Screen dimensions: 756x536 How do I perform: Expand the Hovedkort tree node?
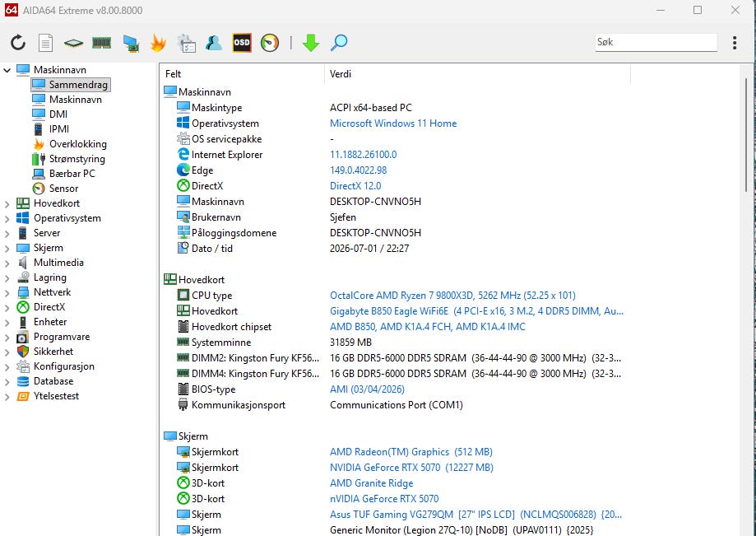7,204
